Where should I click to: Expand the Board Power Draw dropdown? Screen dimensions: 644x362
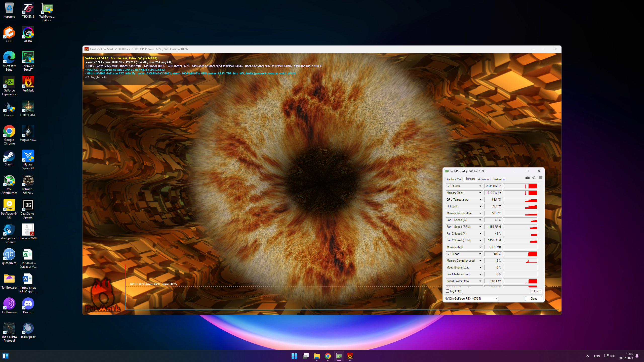480,281
